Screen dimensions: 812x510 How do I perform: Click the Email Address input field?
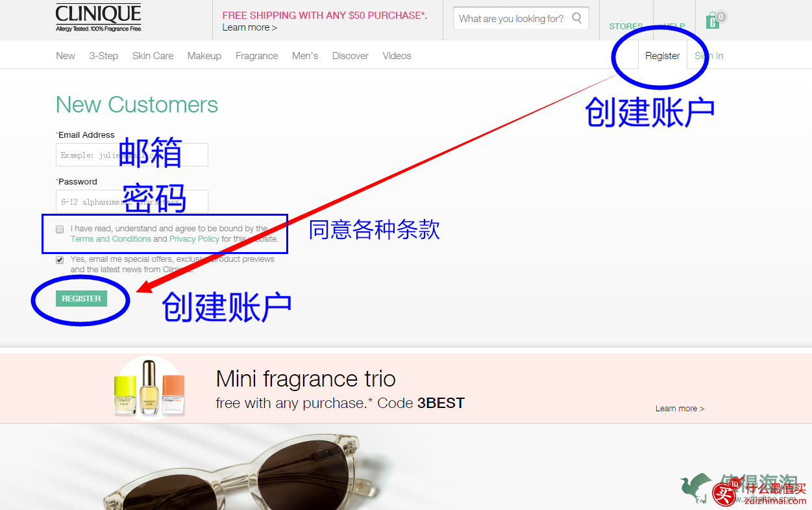tap(132, 155)
